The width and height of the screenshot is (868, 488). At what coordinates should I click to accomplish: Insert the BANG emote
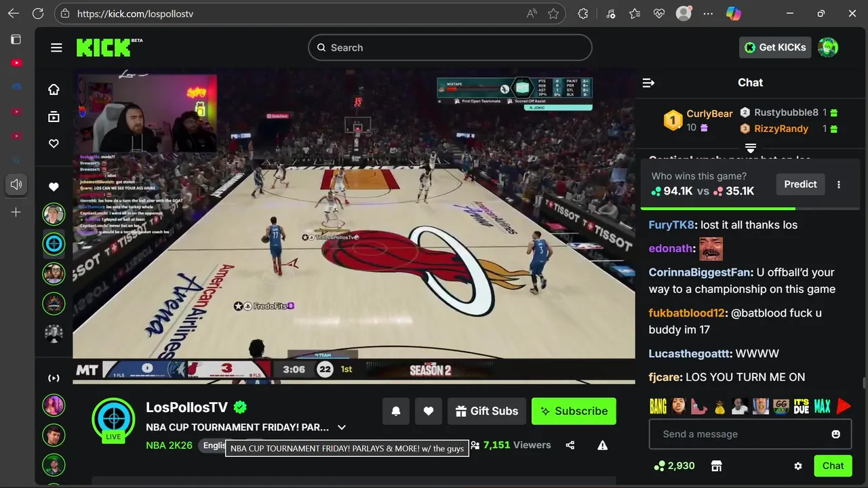pos(658,406)
